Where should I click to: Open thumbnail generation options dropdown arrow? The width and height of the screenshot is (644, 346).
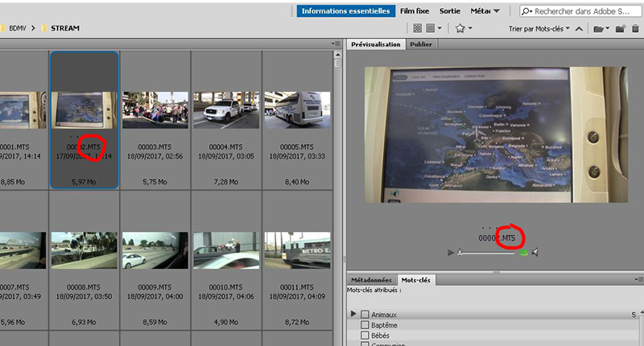pos(440,28)
